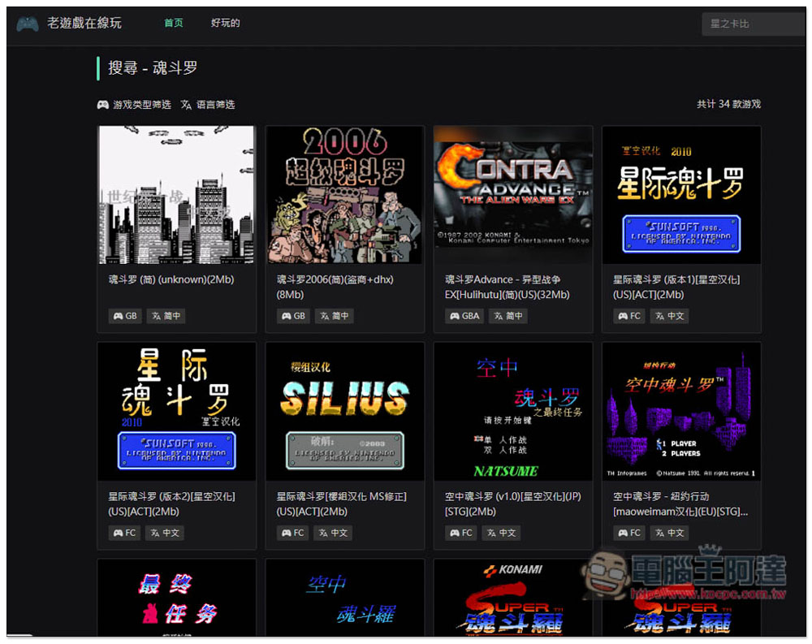Open the black-and-white city skyline game thumbnail
This screenshot has width=812, height=644.
pos(176,195)
